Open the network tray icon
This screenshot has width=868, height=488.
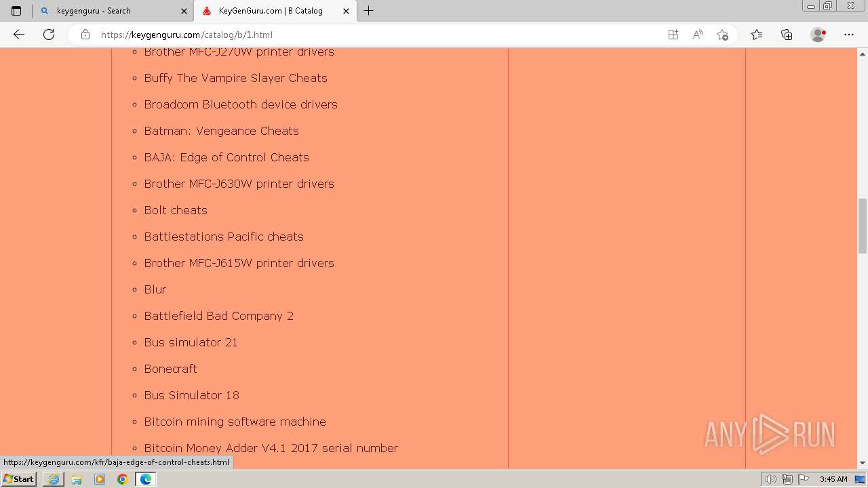pos(787,479)
